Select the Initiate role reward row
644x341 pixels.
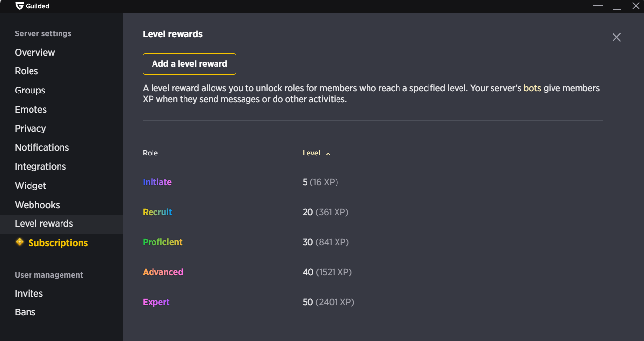372,182
